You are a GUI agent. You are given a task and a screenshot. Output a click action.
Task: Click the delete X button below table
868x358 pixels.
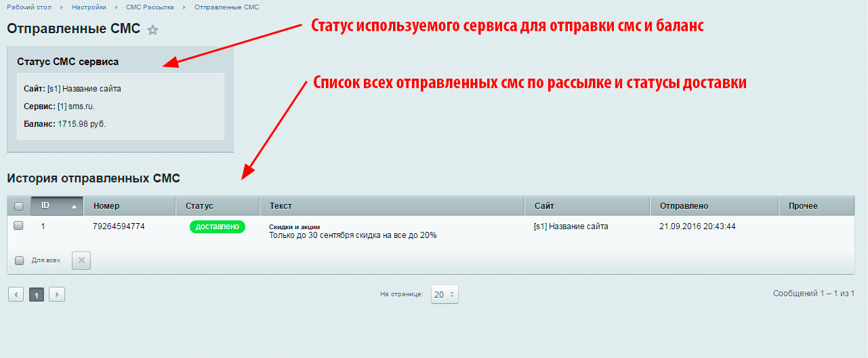tap(81, 260)
